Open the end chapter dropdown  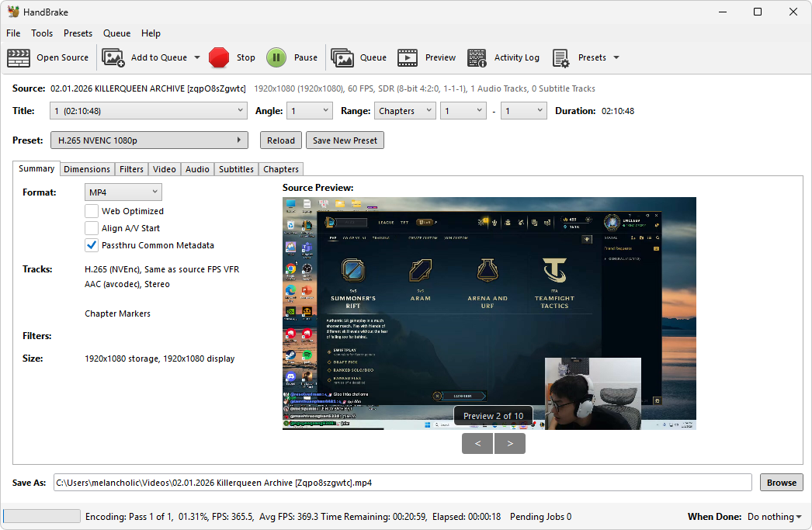[x=523, y=111]
